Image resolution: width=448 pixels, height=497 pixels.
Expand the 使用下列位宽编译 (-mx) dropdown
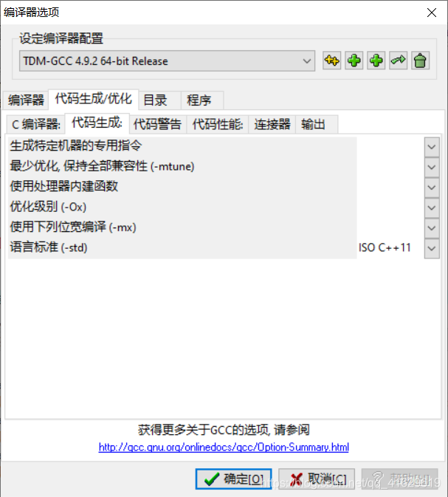432,228
